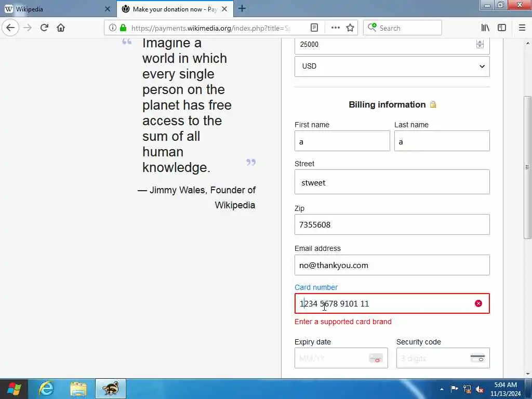Image resolution: width=532 pixels, height=399 pixels.
Task: Click the scrollbar up arrow
Action: [x=527, y=43]
